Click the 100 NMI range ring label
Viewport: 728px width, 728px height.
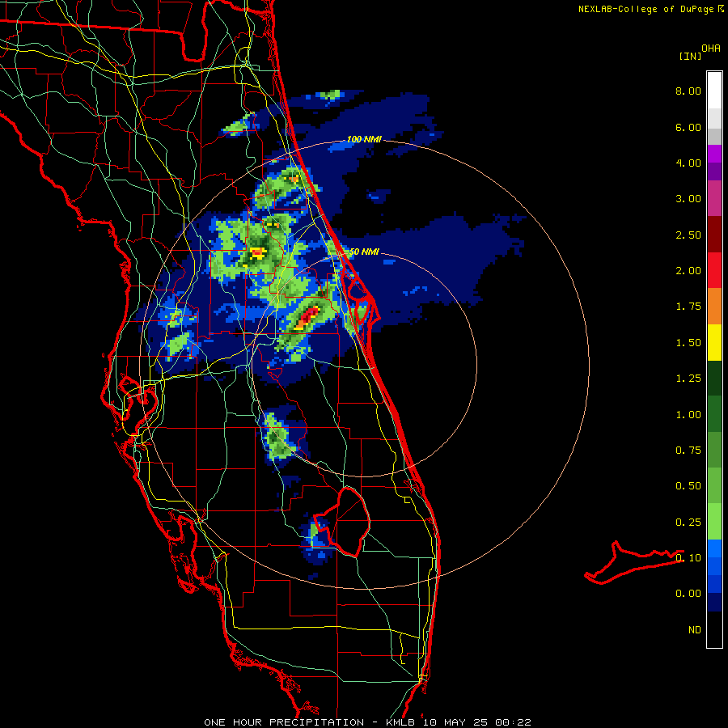(364, 139)
